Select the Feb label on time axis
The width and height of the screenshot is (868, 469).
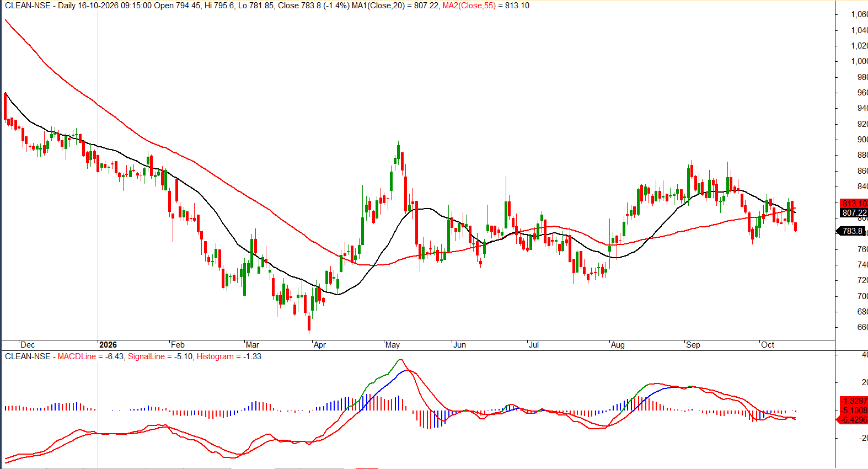point(178,345)
